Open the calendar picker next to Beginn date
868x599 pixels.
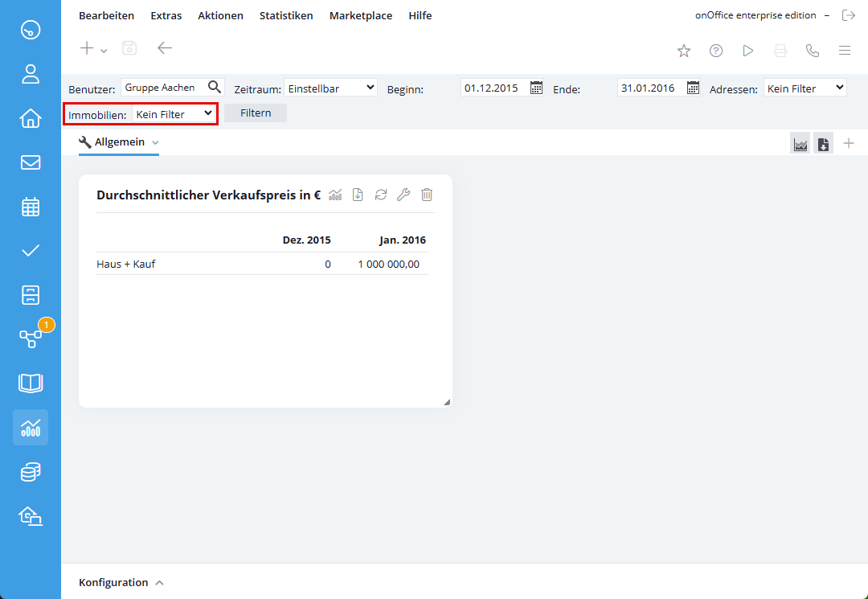(x=537, y=88)
